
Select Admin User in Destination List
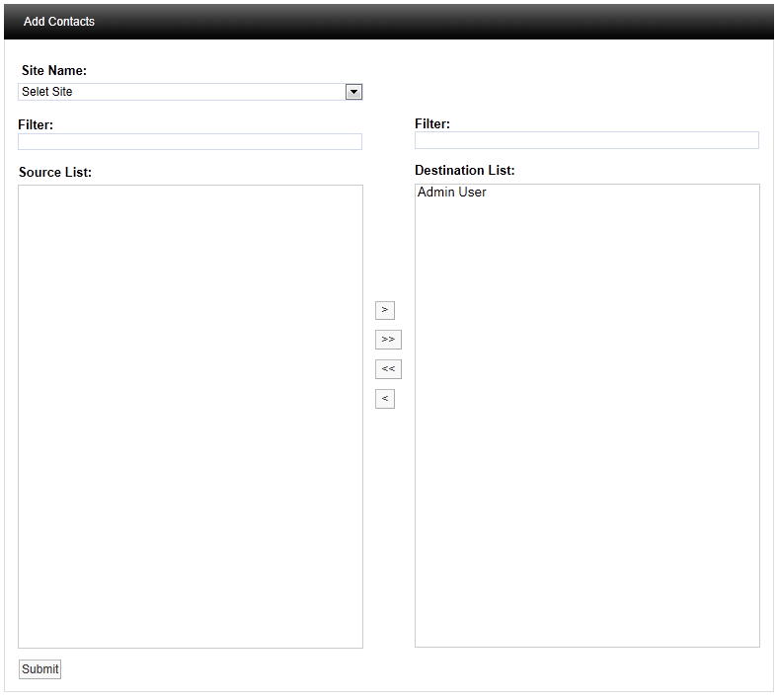[x=452, y=193]
